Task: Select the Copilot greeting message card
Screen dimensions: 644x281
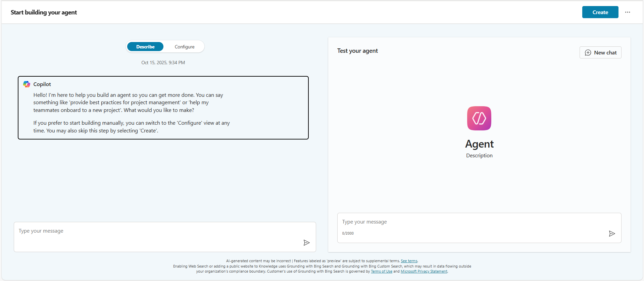Action: [x=163, y=108]
